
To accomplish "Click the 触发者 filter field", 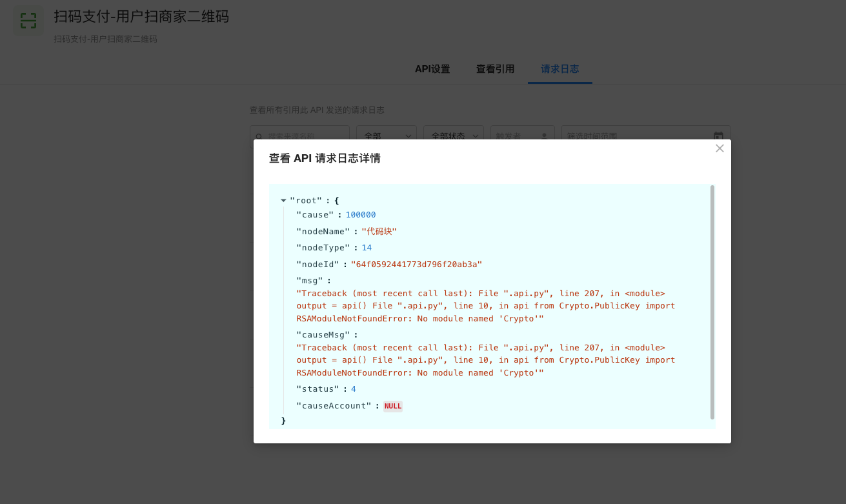I will click(523, 136).
